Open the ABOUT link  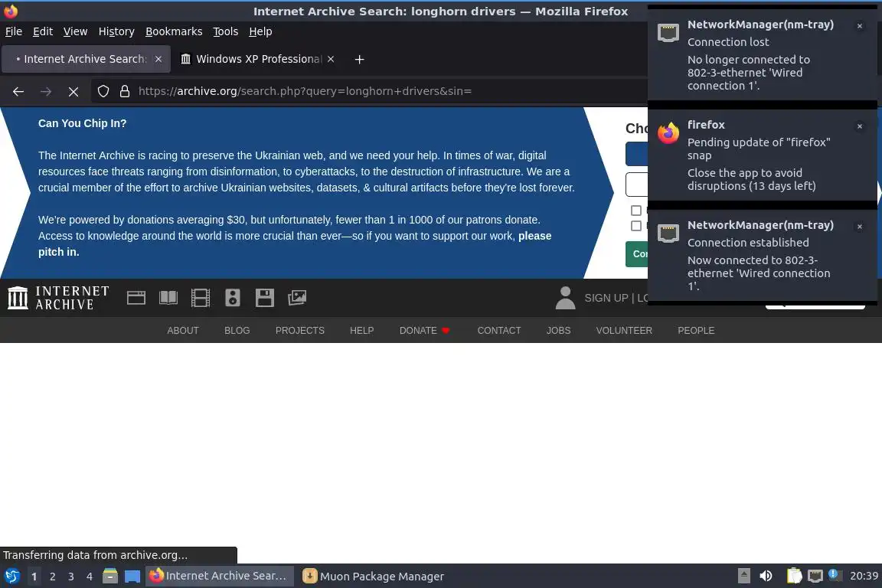[x=183, y=330]
